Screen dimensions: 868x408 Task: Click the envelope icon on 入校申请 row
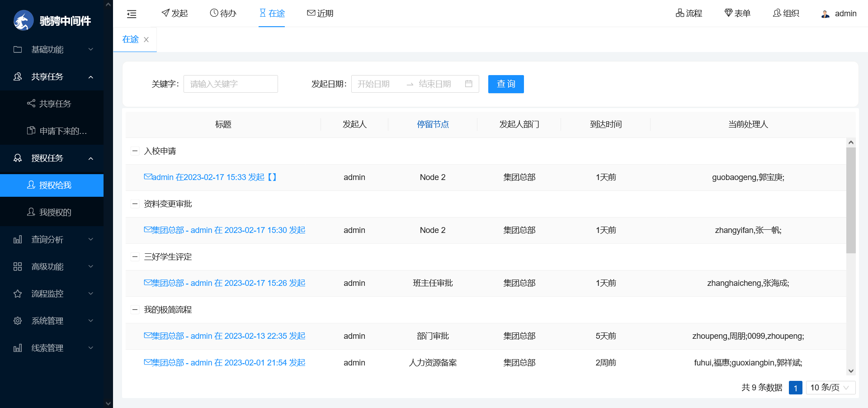(x=148, y=177)
